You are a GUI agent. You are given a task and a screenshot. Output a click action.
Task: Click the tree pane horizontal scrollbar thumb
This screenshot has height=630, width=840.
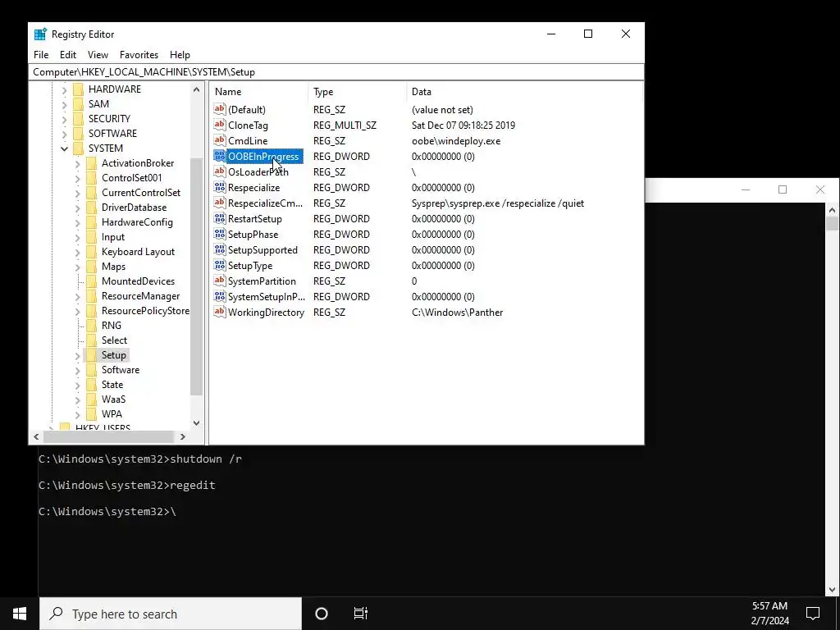coord(108,436)
